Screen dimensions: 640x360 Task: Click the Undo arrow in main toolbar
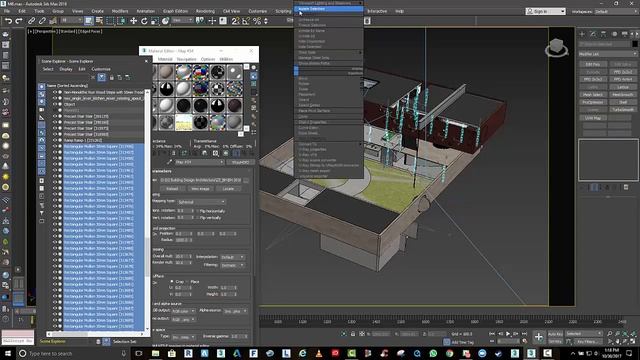pyautogui.click(x=8, y=21)
